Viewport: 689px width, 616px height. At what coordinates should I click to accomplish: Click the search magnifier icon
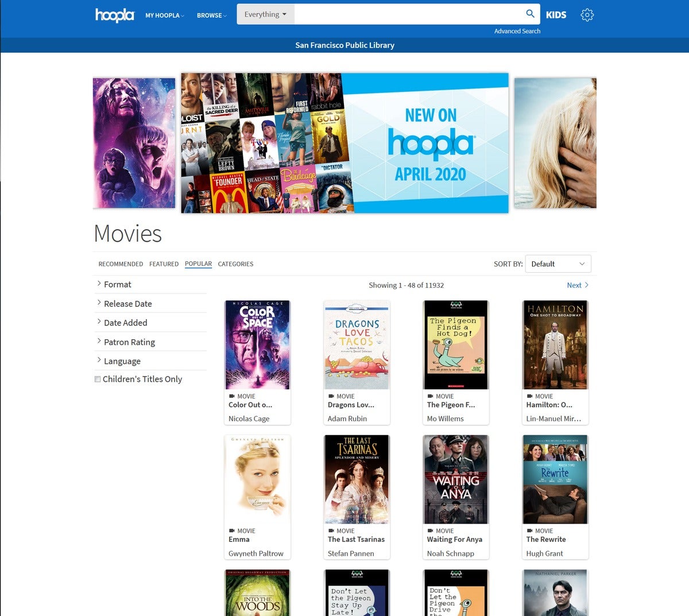click(531, 14)
